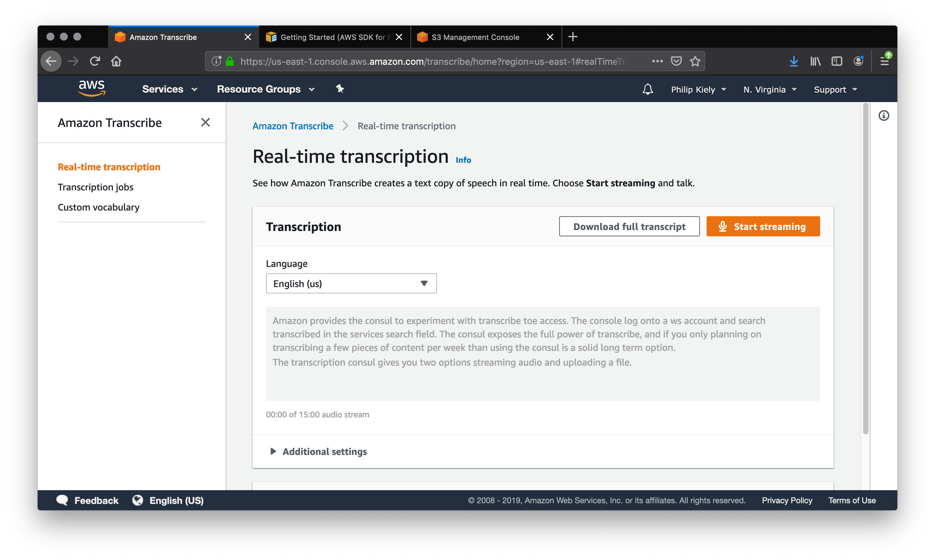Expand Additional settings section
The width and height of the screenshot is (935, 560).
[x=319, y=451]
